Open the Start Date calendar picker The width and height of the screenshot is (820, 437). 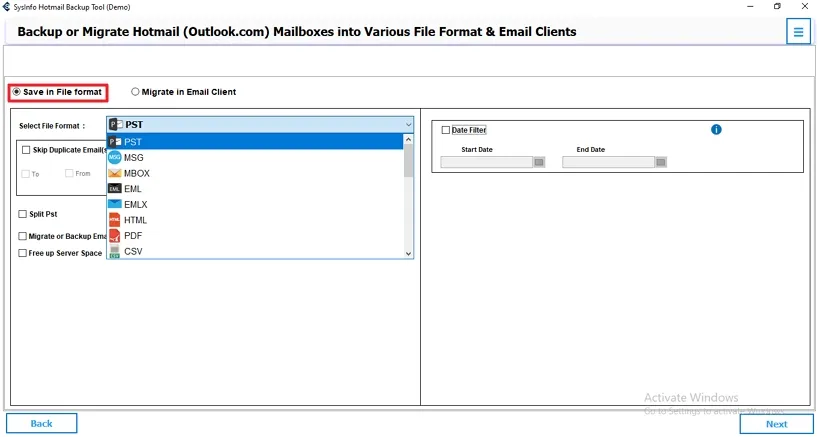(x=539, y=162)
